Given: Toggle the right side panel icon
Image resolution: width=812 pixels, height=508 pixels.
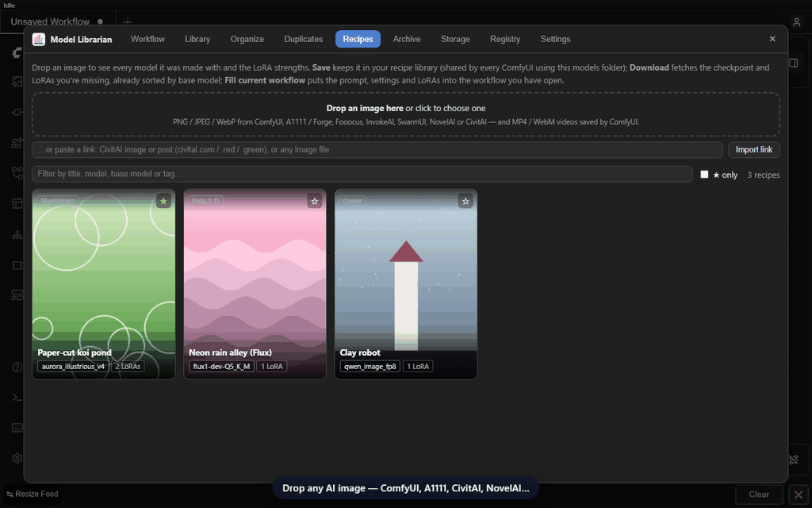Looking at the screenshot, I should point(793,63).
